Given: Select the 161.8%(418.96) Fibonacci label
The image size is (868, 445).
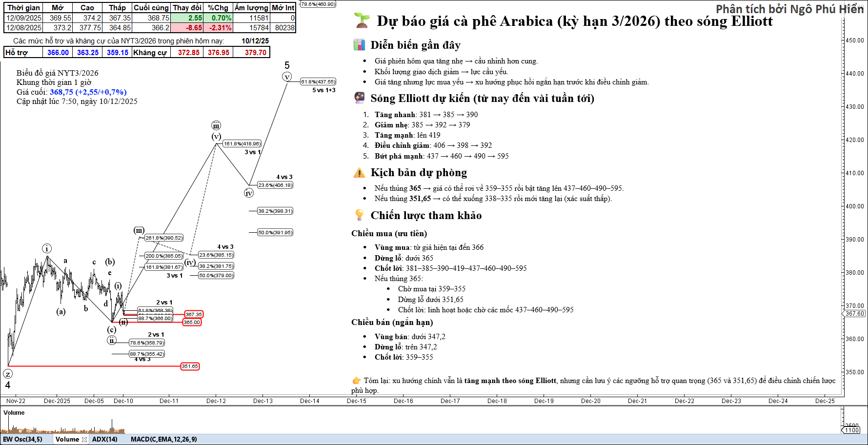Looking at the screenshot, I should 242,144.
